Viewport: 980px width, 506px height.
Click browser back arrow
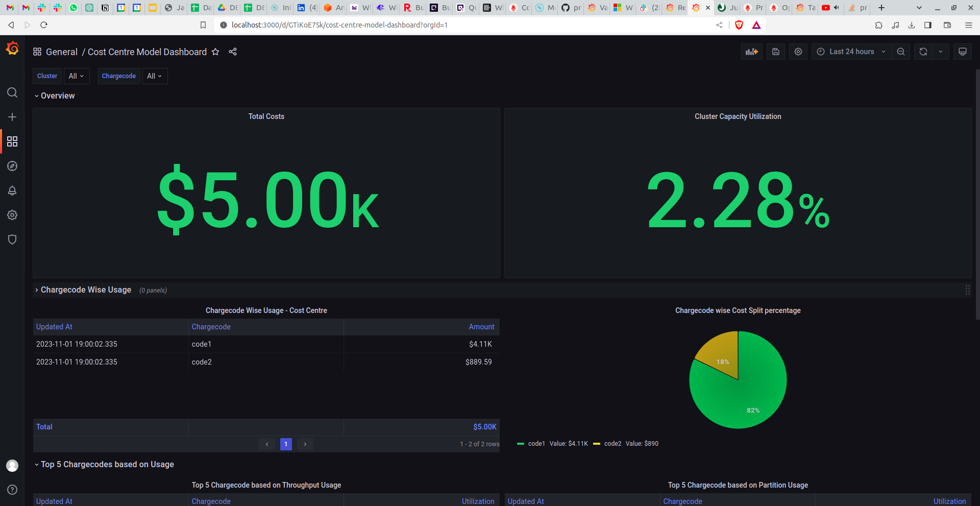coord(11,25)
